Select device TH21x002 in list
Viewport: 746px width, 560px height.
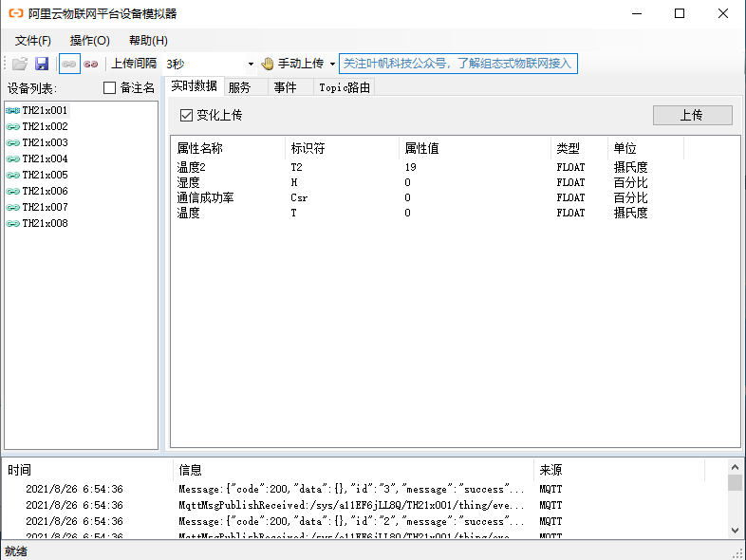45,126
